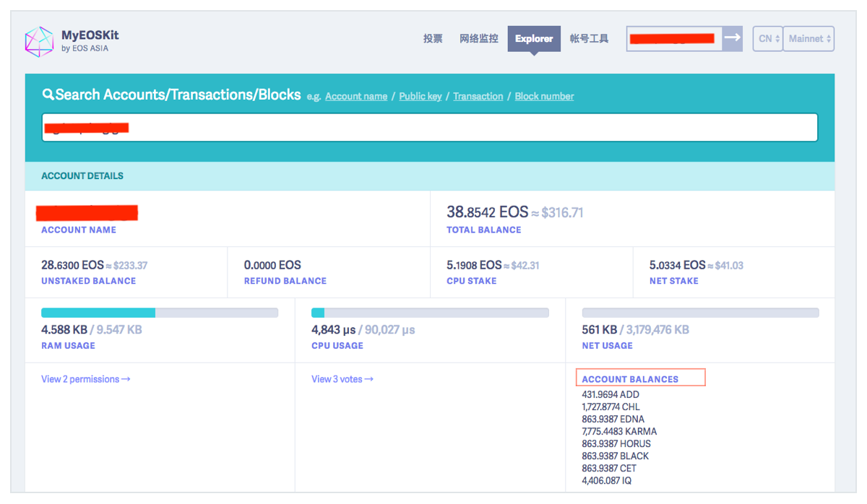
Task: Click the Account name example link
Action: tap(355, 96)
